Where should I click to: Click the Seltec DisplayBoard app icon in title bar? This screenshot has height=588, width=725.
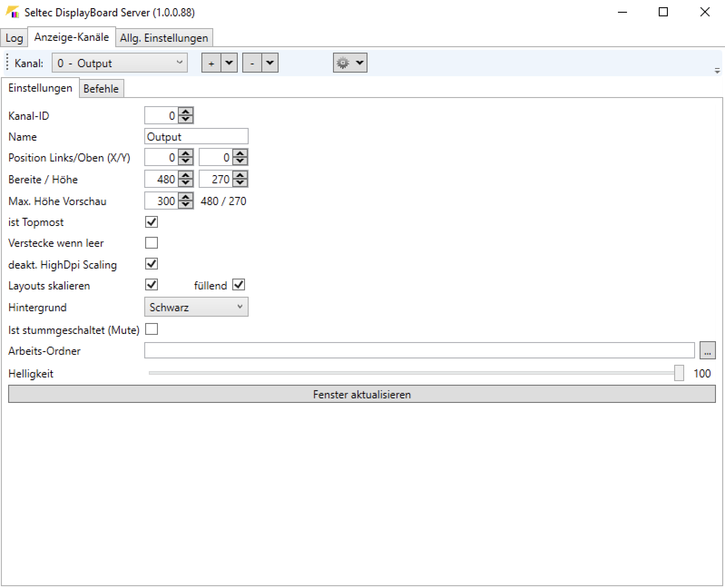tap(12, 12)
